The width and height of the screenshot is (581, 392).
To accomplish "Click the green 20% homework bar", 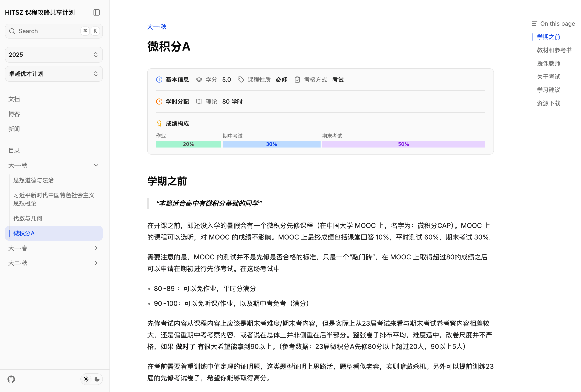I will tap(188, 144).
